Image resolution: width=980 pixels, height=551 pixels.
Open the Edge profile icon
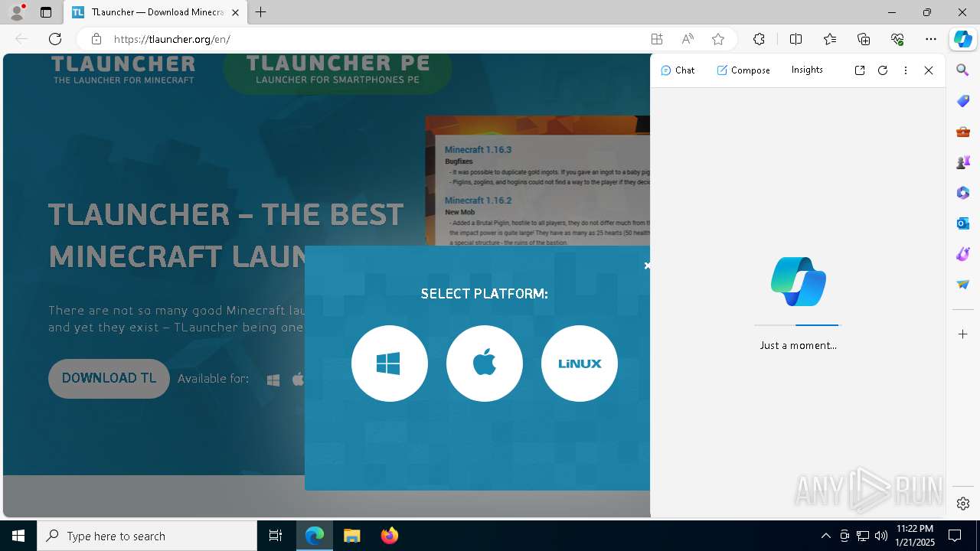[x=17, y=12]
